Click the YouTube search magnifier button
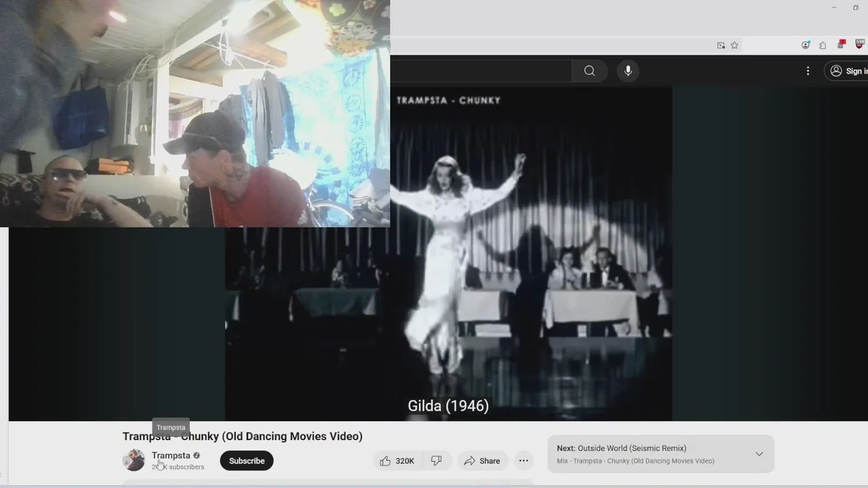Image resolution: width=868 pixels, height=488 pixels. point(589,71)
